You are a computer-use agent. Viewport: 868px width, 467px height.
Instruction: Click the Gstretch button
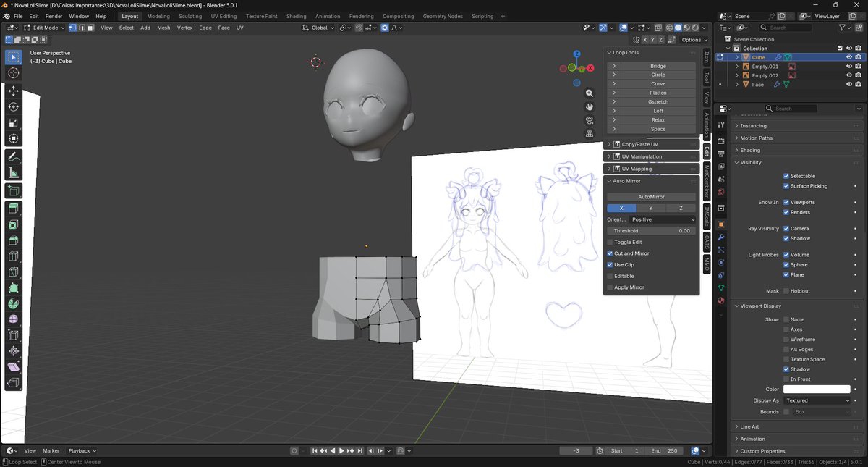click(x=658, y=102)
